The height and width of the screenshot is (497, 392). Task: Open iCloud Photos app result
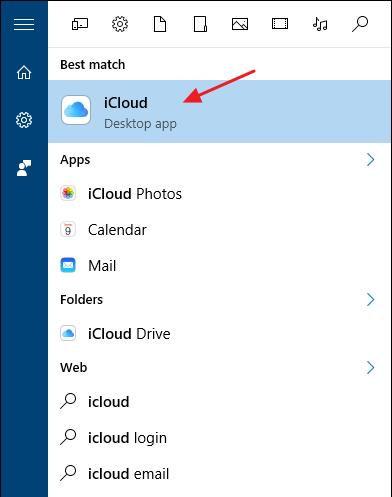(219, 194)
